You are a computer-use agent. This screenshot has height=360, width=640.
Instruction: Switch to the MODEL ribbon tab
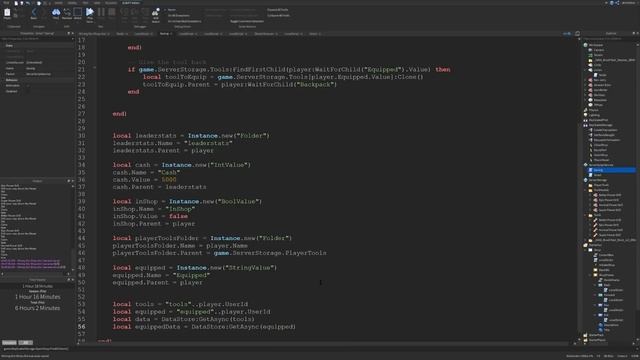(72, 3)
